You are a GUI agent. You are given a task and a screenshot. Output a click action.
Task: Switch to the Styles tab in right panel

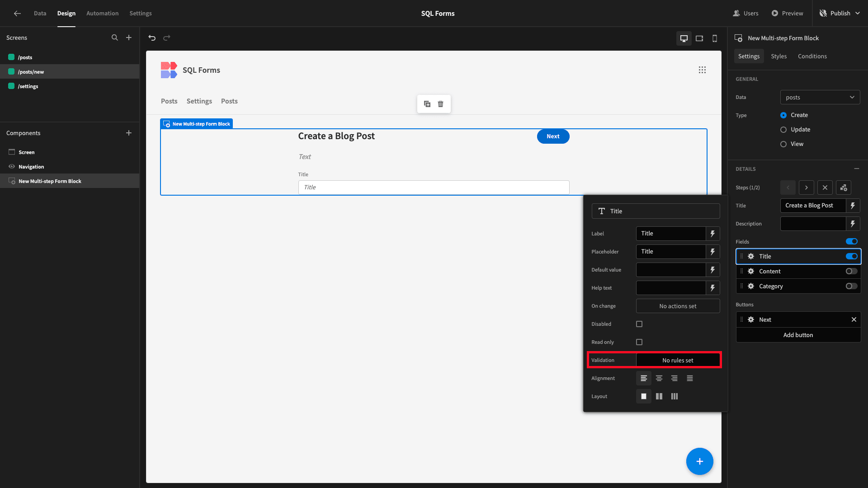click(x=778, y=56)
